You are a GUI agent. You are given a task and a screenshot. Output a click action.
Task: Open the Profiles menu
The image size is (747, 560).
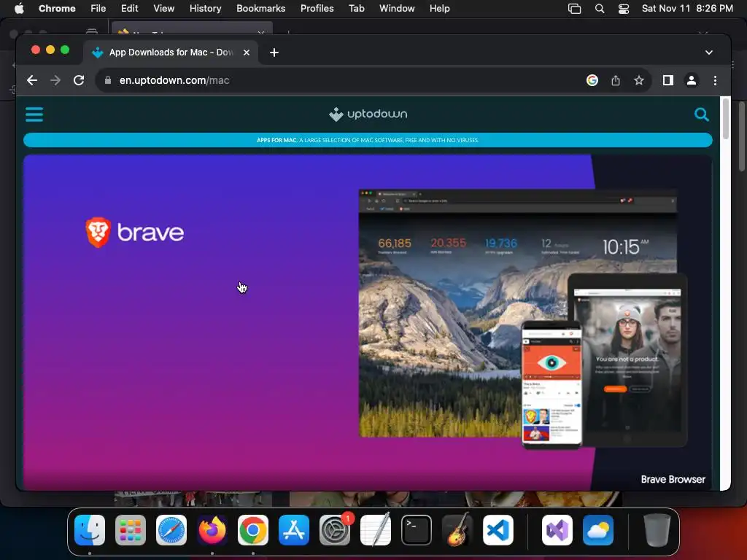(x=317, y=9)
